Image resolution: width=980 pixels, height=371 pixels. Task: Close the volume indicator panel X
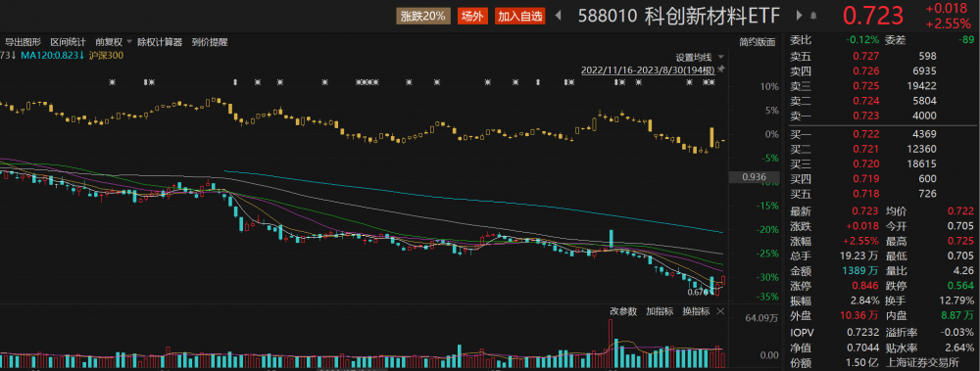[719, 311]
